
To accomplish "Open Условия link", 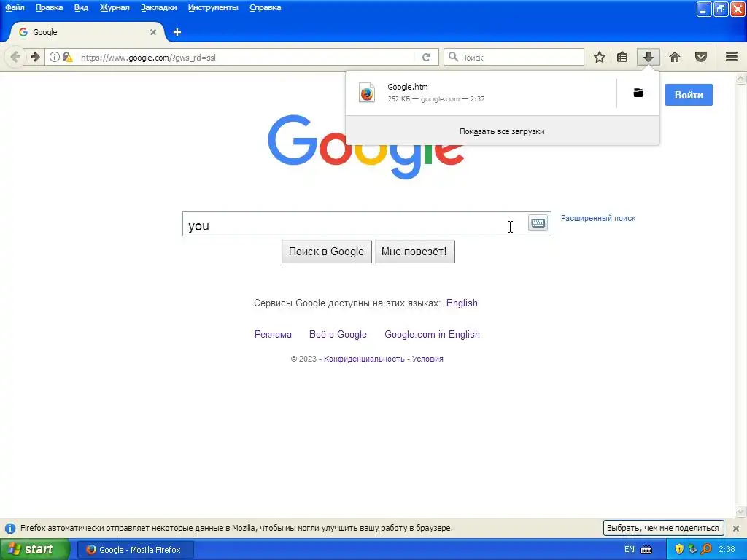I will pyautogui.click(x=427, y=359).
